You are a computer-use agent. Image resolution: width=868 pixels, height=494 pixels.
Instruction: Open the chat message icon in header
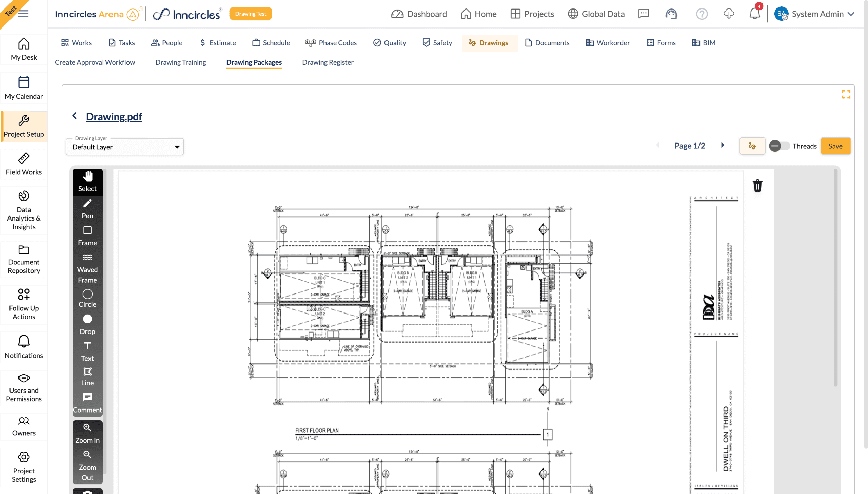(643, 14)
